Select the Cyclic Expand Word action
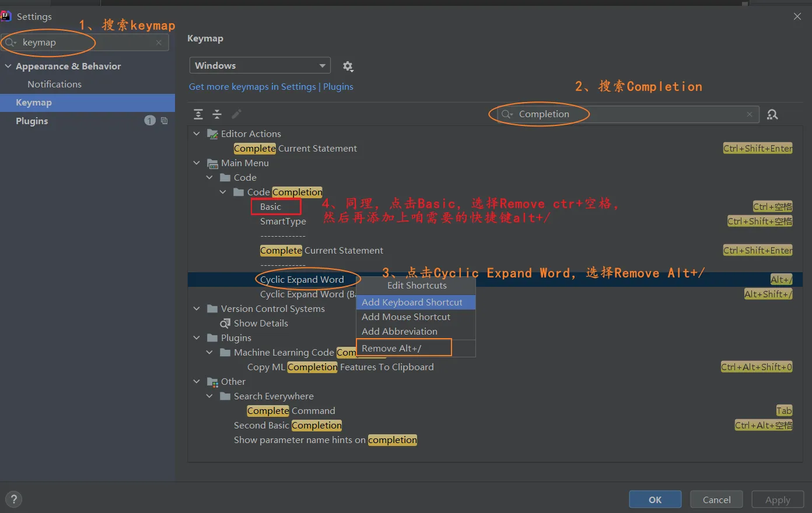812x513 pixels. pyautogui.click(x=302, y=280)
